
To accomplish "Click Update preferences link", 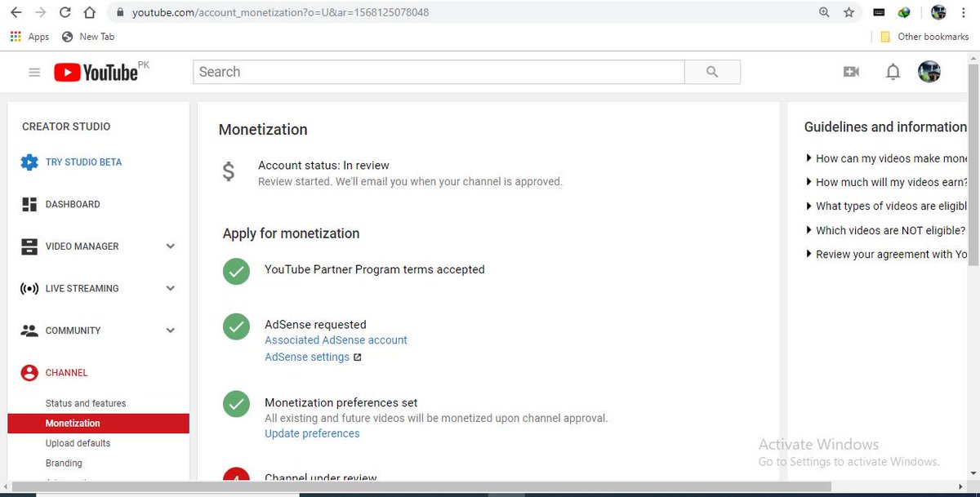I will tap(312, 433).
